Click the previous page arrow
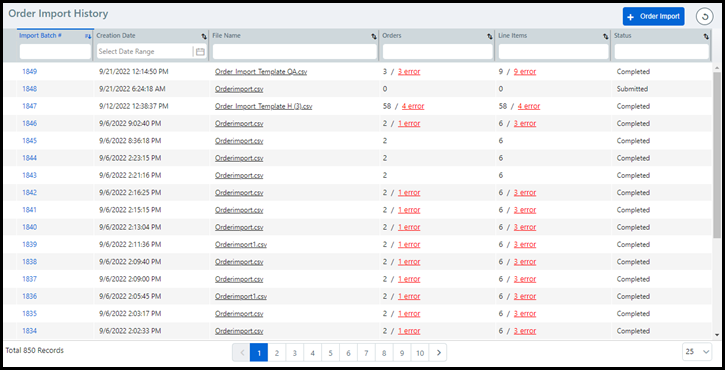The image size is (725, 370). pyautogui.click(x=241, y=353)
